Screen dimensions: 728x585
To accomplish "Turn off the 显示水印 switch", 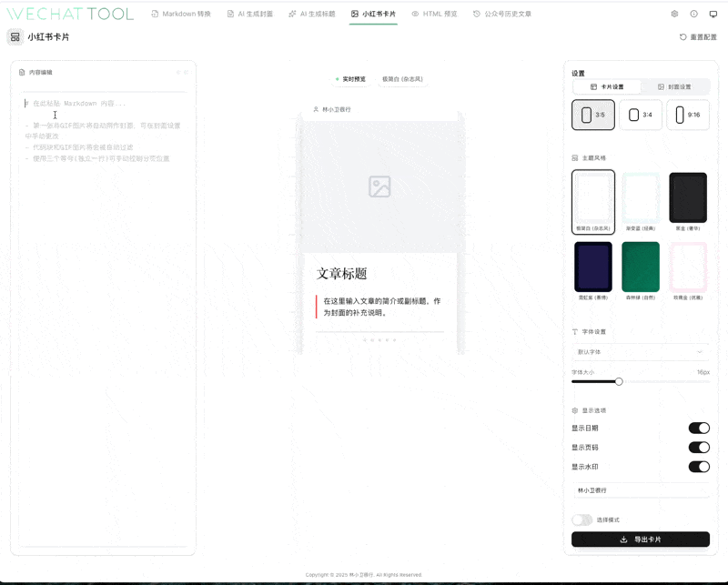I will (698, 467).
